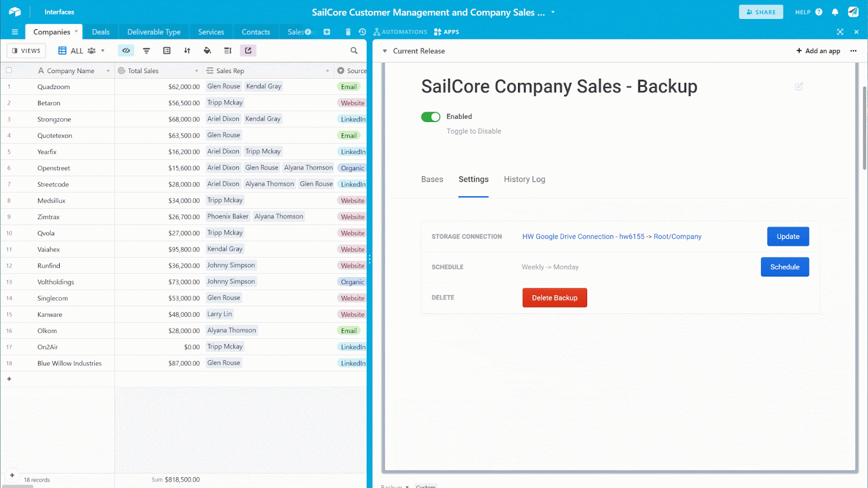Toggle the hide fields button
The width and height of the screenshot is (868, 488).
tap(126, 50)
